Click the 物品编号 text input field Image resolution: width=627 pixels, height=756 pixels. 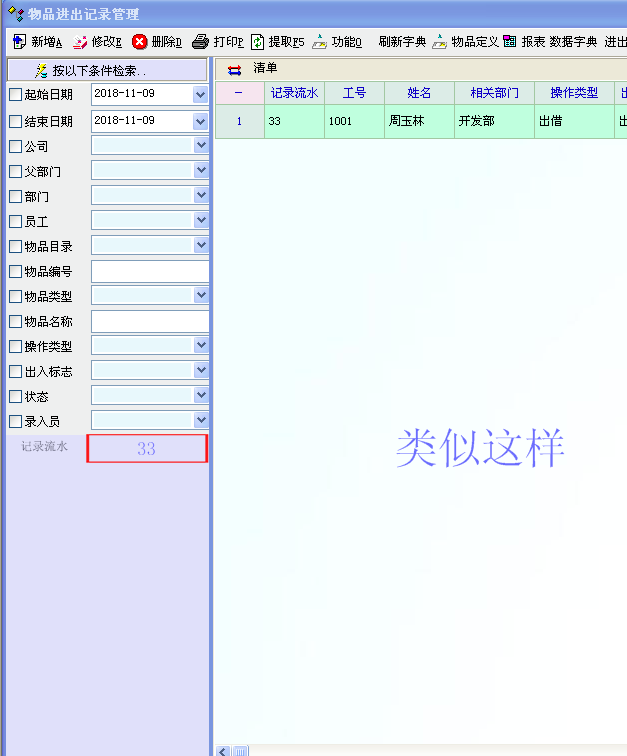(150, 271)
